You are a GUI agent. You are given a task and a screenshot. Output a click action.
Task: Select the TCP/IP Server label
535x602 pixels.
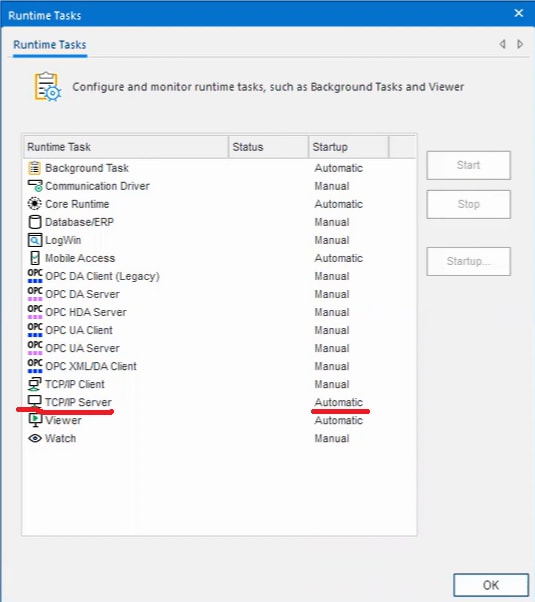tap(78, 402)
